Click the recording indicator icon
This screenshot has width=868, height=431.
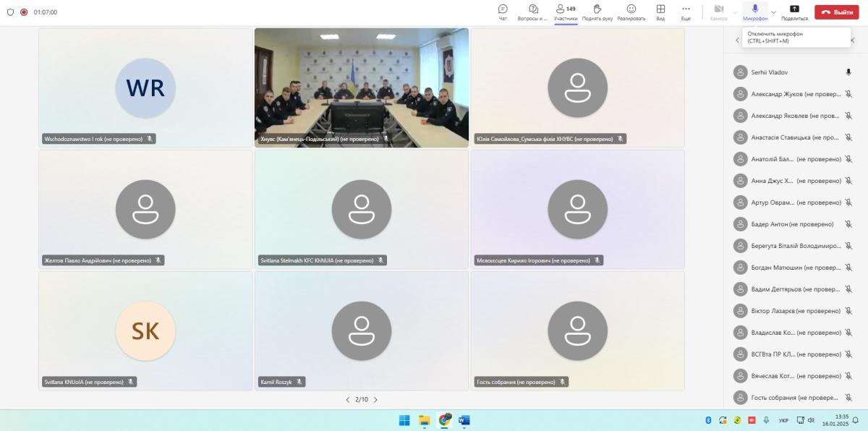[24, 12]
